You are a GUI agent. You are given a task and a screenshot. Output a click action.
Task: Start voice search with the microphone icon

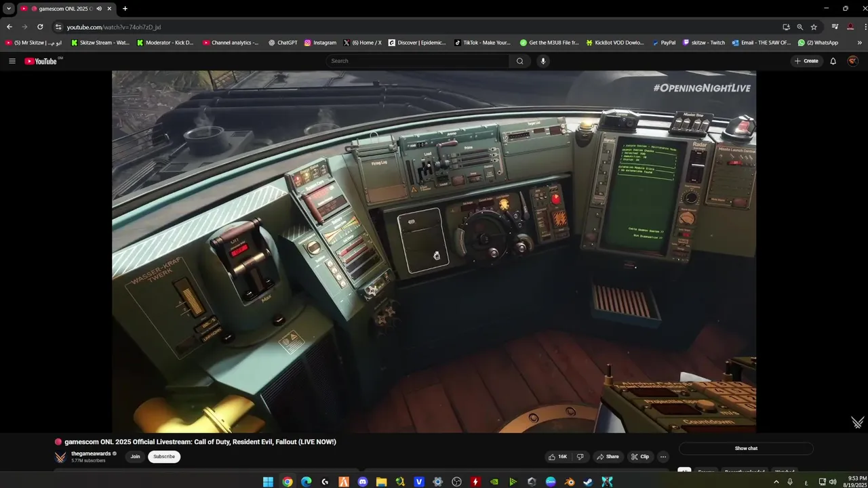[542, 61]
